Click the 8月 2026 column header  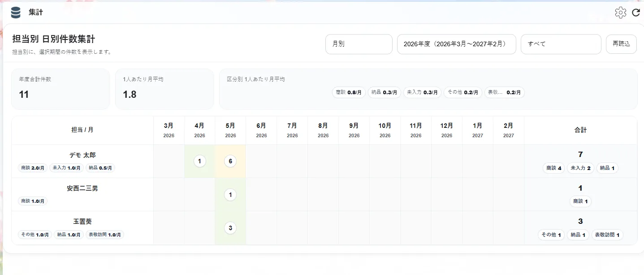click(x=323, y=130)
